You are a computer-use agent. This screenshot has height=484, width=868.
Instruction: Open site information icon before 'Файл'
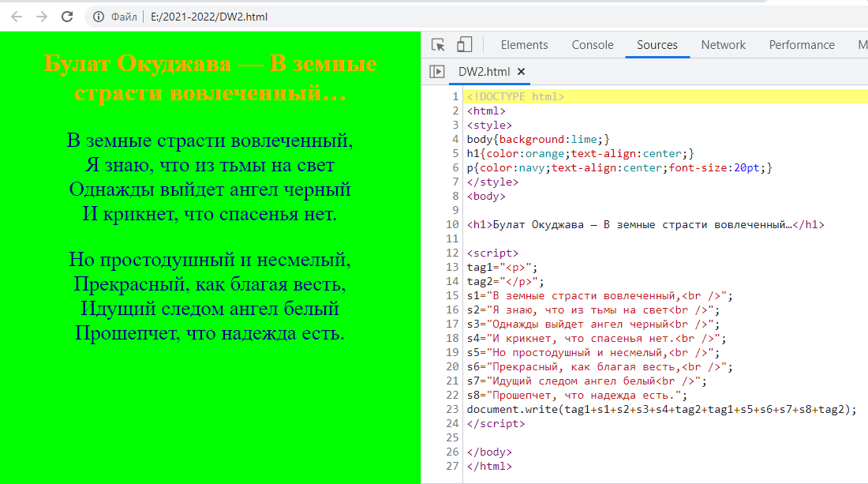point(98,17)
